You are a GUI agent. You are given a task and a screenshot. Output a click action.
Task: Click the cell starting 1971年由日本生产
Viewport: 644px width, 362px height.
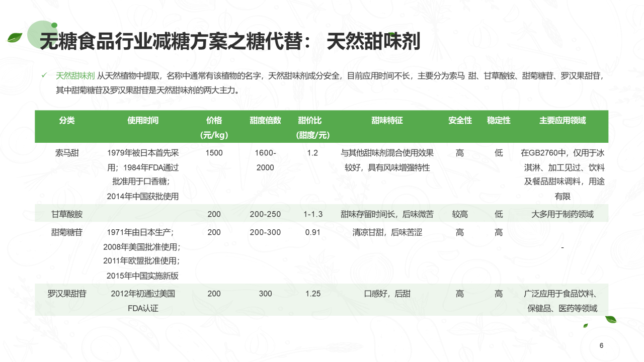point(143,254)
